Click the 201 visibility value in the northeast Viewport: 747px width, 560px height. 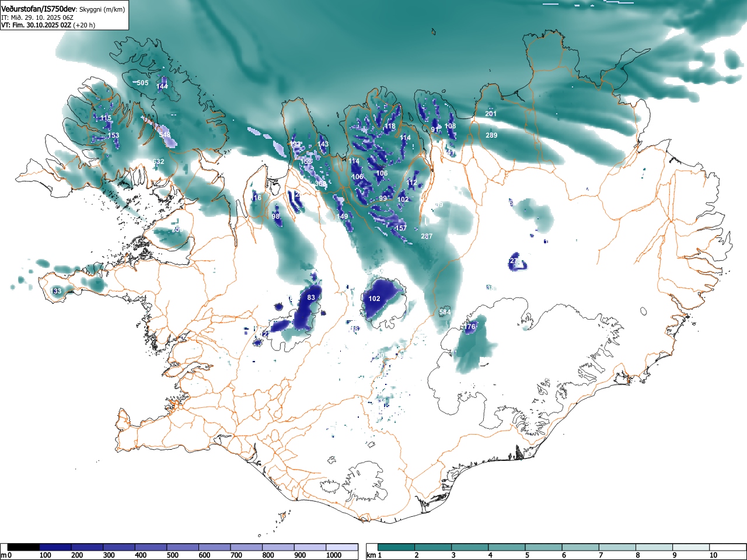[x=491, y=113]
